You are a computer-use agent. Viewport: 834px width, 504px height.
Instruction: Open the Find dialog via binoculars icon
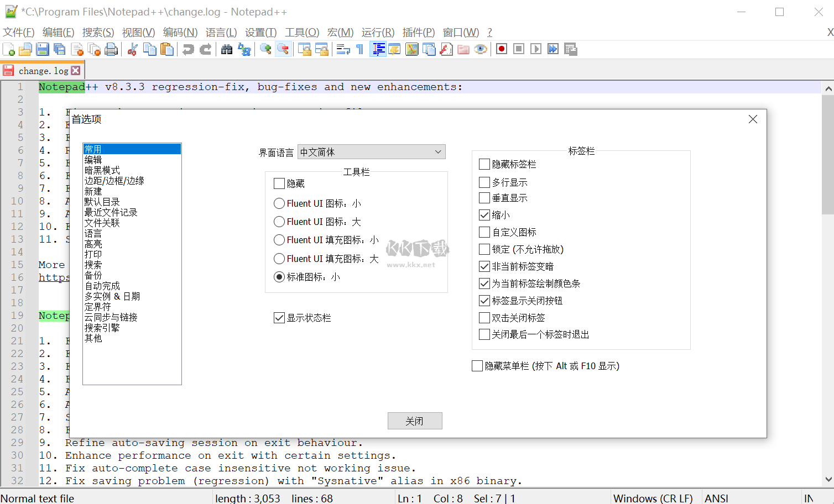click(227, 49)
